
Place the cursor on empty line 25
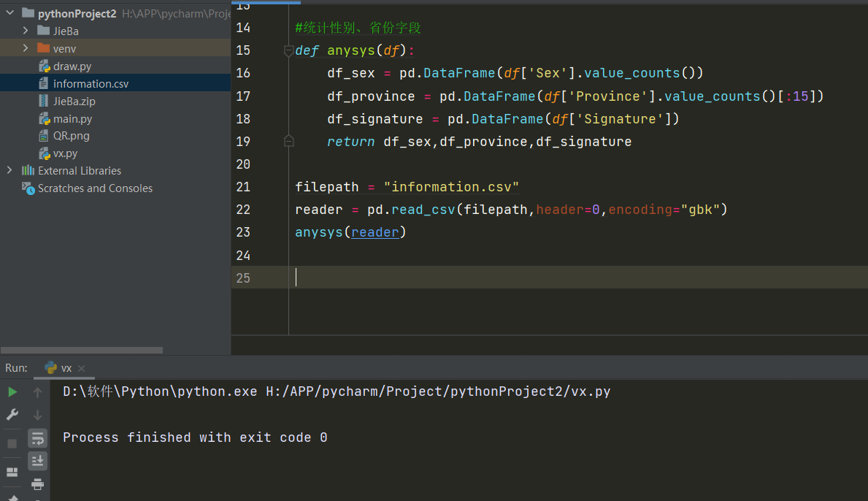point(438,278)
